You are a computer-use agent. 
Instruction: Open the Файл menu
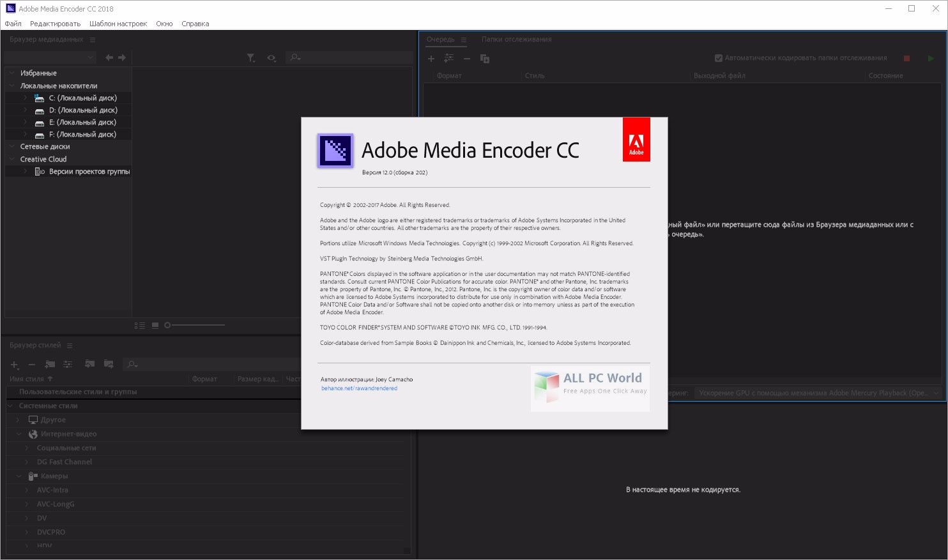click(13, 24)
